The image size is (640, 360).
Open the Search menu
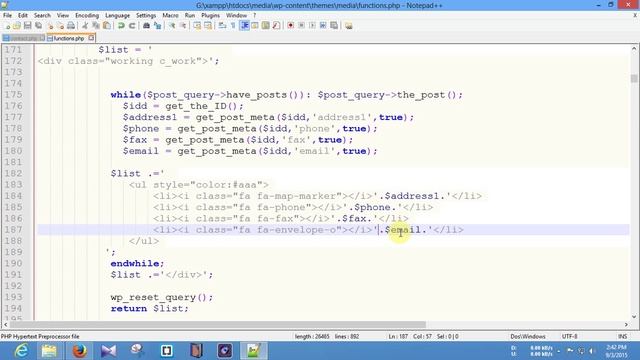click(x=42, y=16)
